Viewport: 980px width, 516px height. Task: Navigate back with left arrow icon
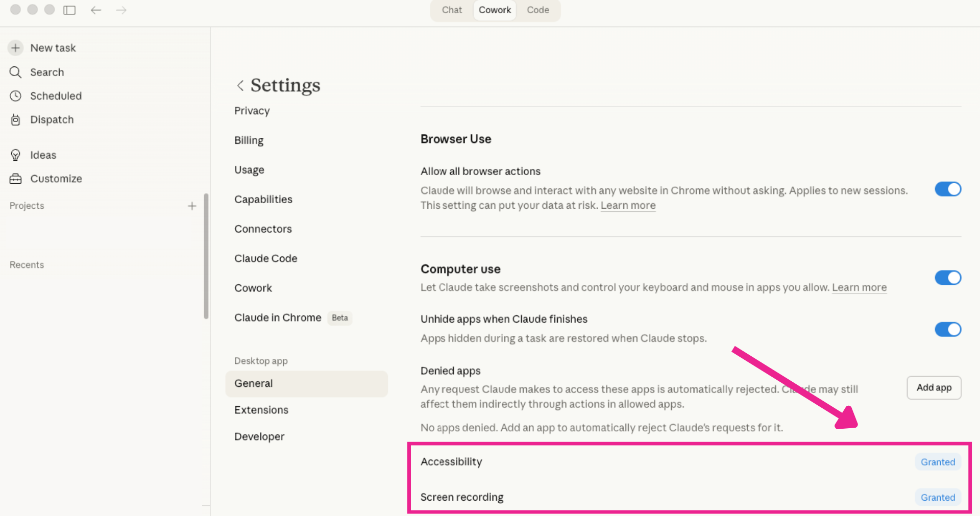point(96,10)
